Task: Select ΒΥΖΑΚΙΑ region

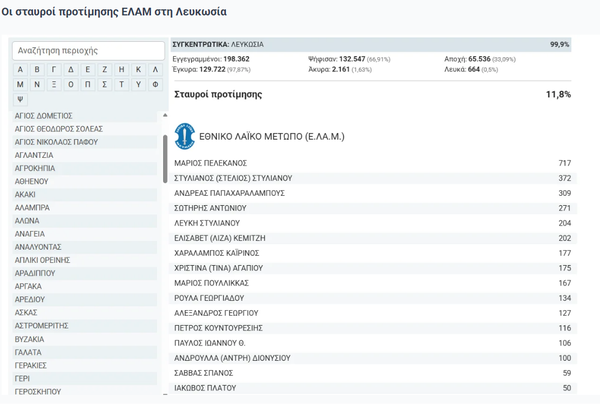Action: pos(85,339)
